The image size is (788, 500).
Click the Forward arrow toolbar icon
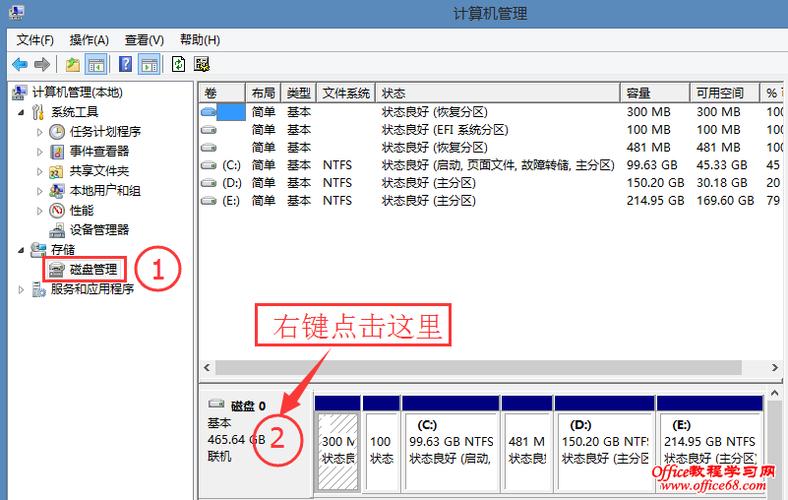tap(42, 64)
